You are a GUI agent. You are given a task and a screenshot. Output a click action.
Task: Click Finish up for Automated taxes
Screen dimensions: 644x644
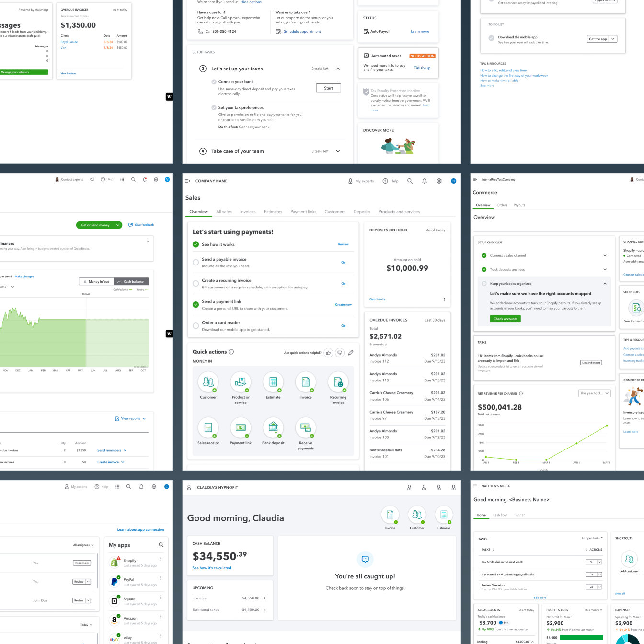(x=422, y=68)
